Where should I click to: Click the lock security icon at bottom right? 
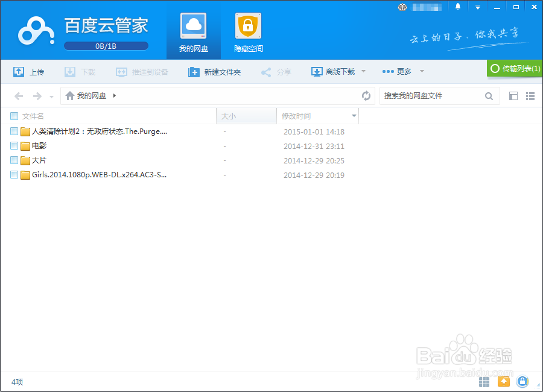click(522, 382)
